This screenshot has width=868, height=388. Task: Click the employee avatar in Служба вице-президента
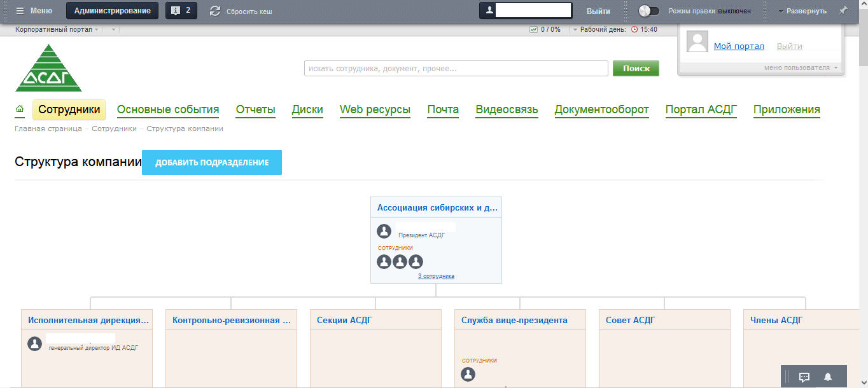click(x=468, y=375)
